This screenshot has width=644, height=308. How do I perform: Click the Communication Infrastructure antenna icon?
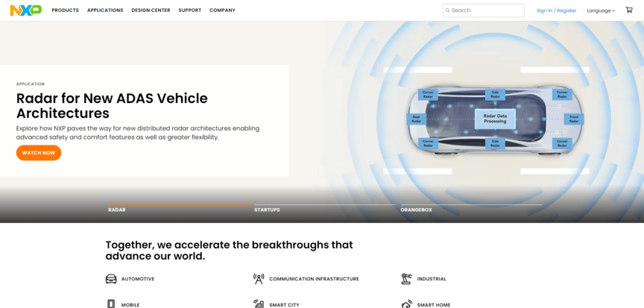(x=259, y=279)
